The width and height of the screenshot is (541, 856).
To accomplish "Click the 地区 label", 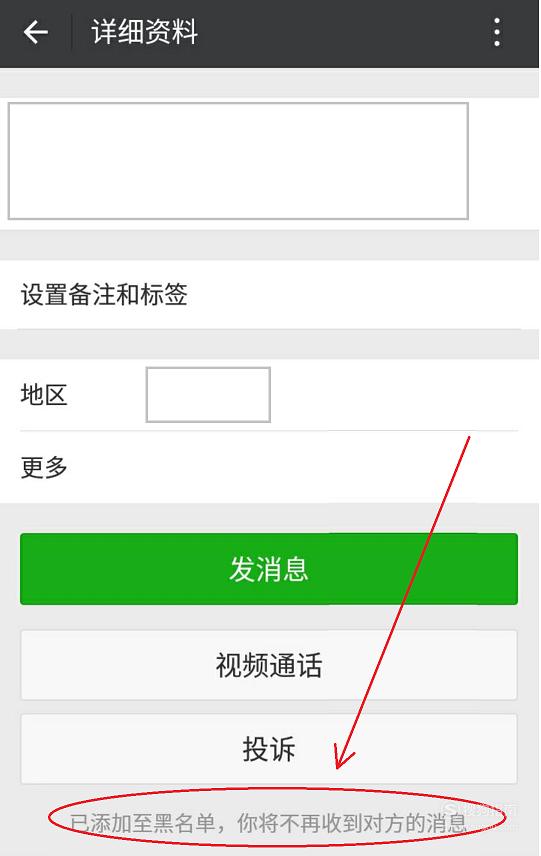I will pos(44,394).
